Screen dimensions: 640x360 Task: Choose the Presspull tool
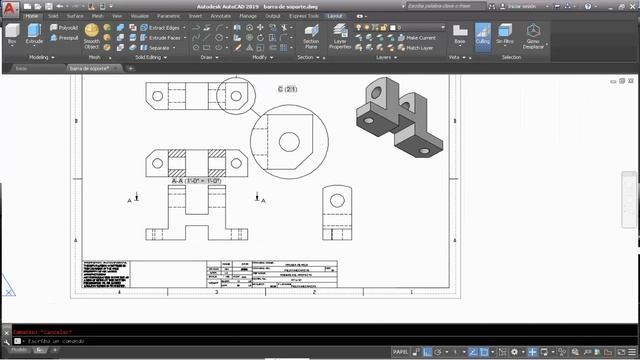tap(64, 38)
